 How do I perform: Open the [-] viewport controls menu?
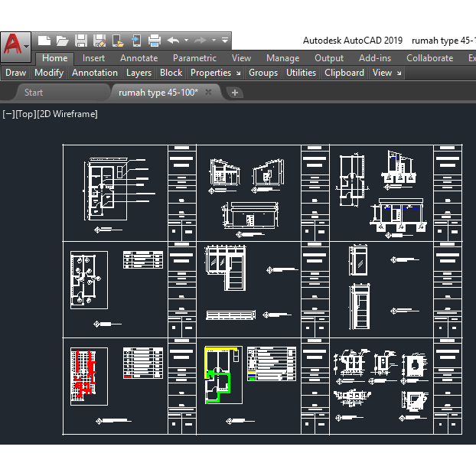(9, 114)
